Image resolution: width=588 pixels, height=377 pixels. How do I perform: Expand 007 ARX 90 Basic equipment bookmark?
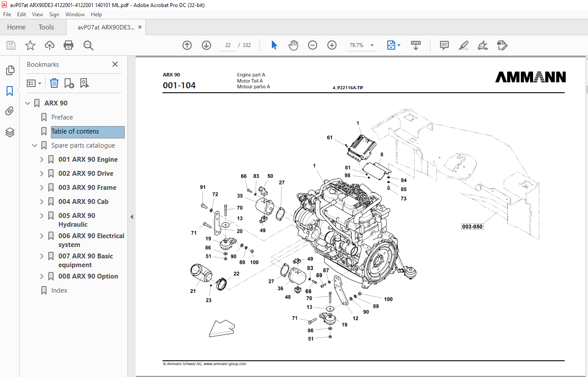coord(42,256)
